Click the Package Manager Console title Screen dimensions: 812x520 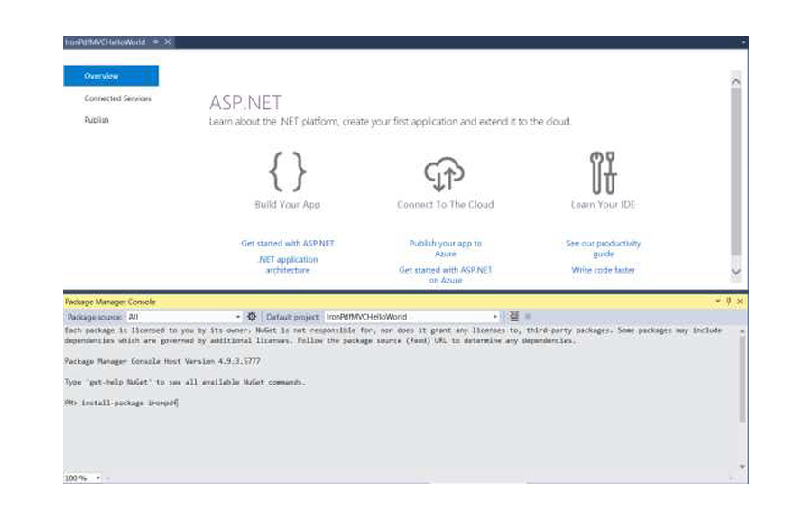pyautogui.click(x=110, y=302)
